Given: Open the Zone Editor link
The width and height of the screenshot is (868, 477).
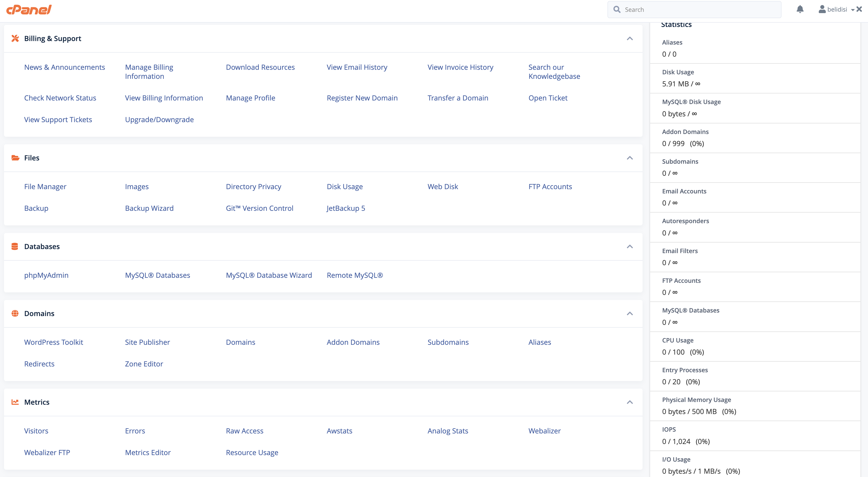Looking at the screenshot, I should pyautogui.click(x=144, y=364).
